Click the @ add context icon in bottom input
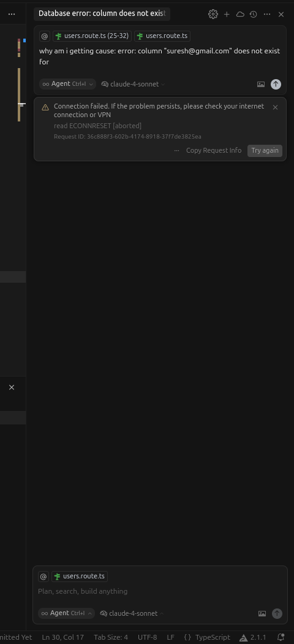294x644 pixels. coord(43,577)
